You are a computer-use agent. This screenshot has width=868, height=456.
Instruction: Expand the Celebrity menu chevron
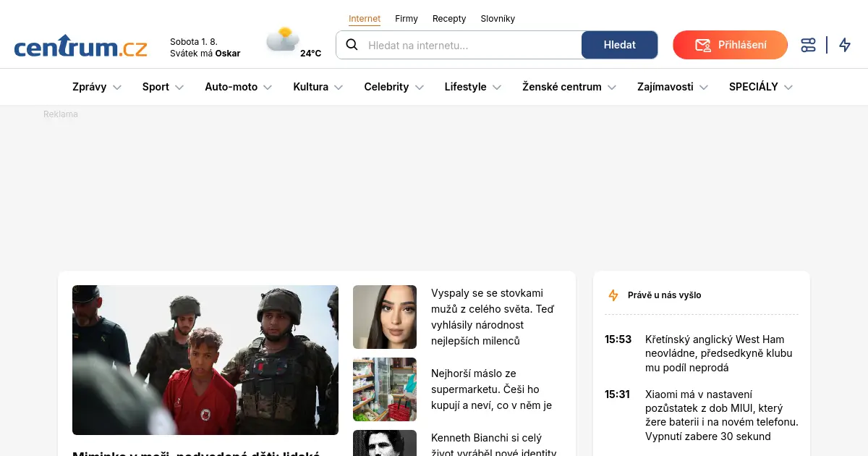pyautogui.click(x=419, y=87)
